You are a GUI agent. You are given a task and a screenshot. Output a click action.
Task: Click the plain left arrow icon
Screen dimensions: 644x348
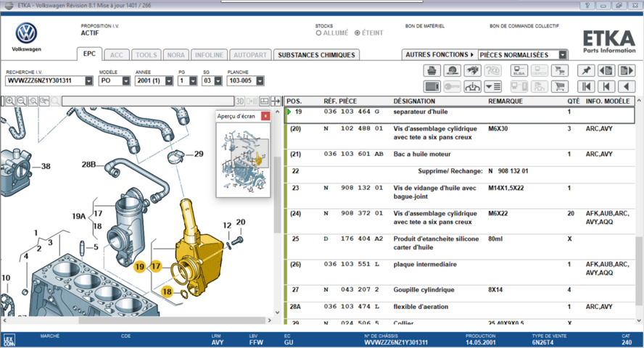(627, 86)
